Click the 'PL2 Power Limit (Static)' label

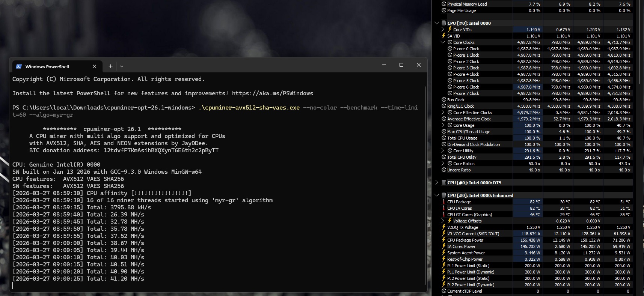pos(468,278)
